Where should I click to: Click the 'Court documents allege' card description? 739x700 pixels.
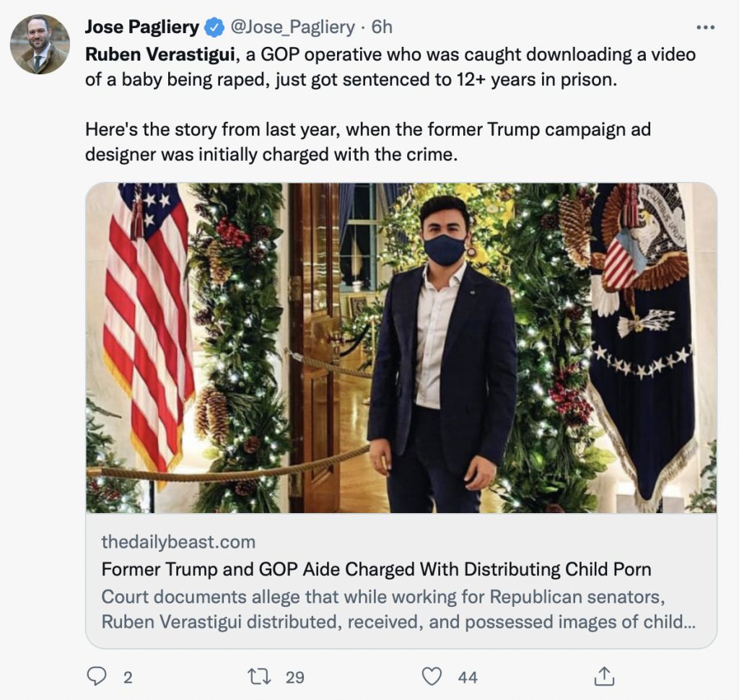tap(398, 609)
